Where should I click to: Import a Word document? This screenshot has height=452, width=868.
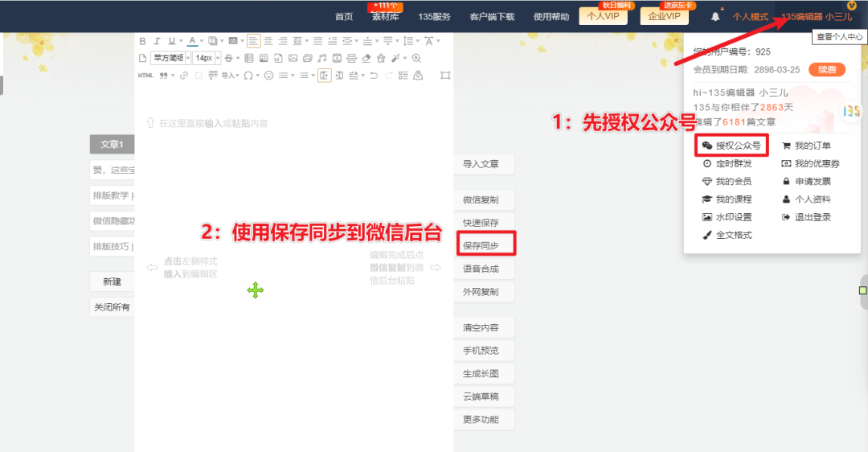click(x=278, y=58)
